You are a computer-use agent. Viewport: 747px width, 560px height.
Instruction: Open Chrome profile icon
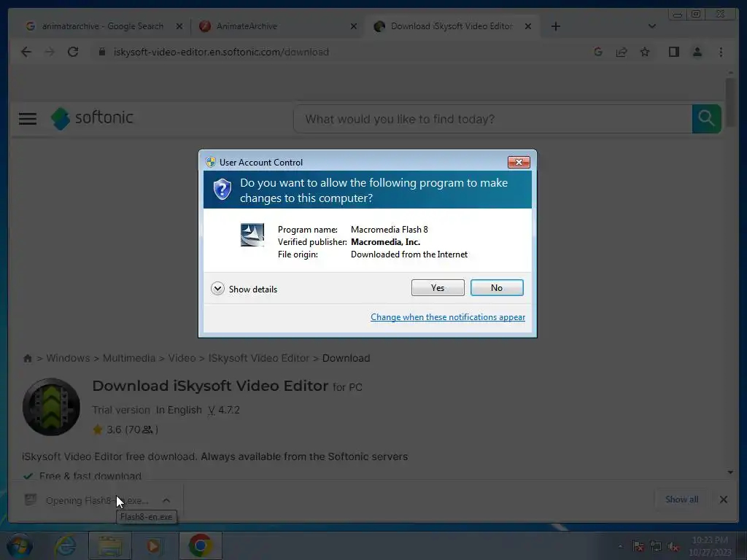coord(697,52)
